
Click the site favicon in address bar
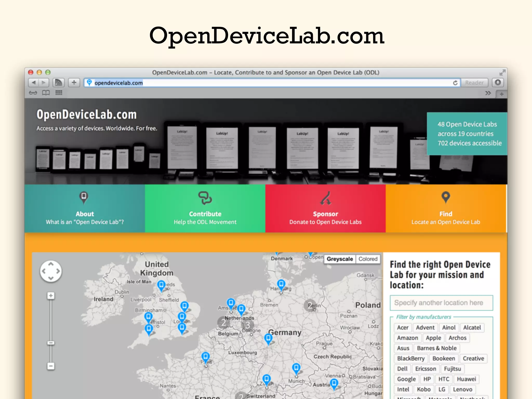coord(89,83)
